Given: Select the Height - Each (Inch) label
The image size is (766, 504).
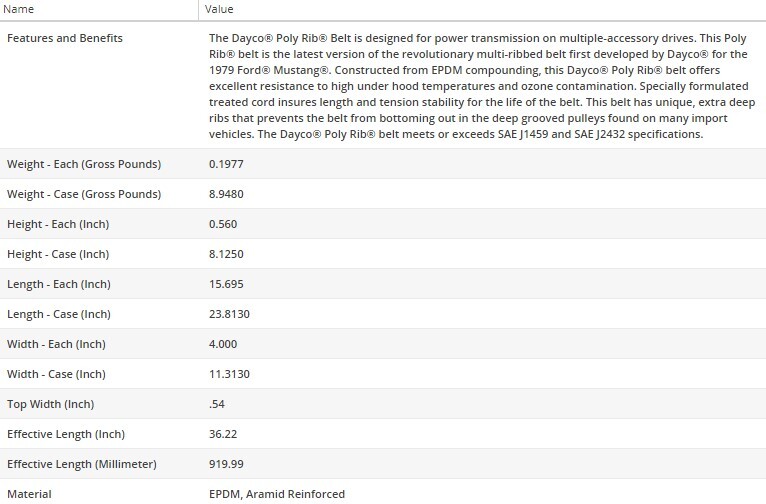Looking at the screenshot, I should [58, 224].
